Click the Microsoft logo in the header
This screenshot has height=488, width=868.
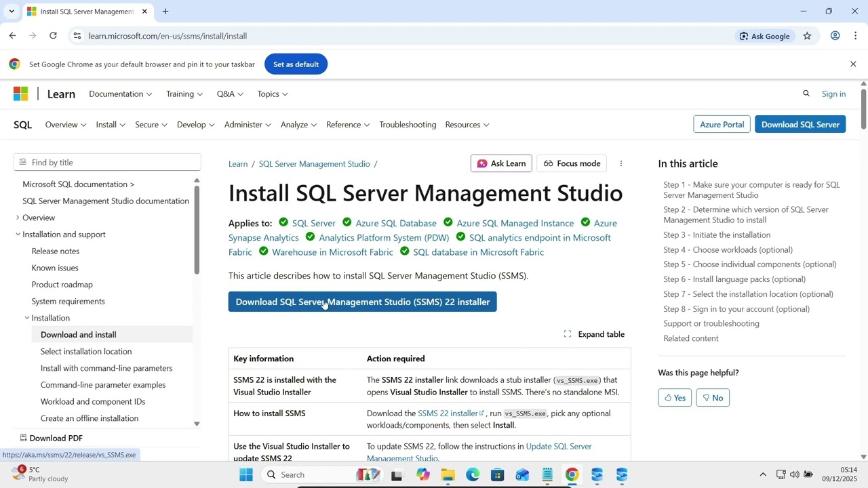pos(21,94)
